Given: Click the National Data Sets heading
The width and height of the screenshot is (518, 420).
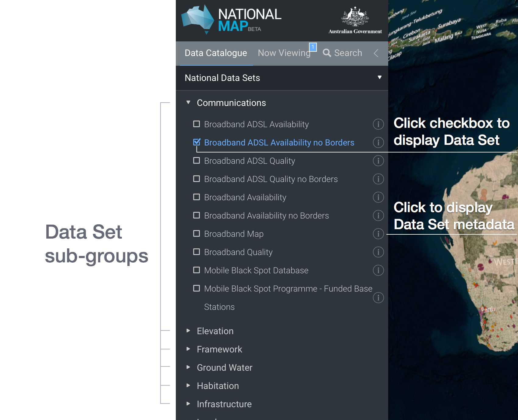Looking at the screenshot, I should pyautogui.click(x=222, y=78).
